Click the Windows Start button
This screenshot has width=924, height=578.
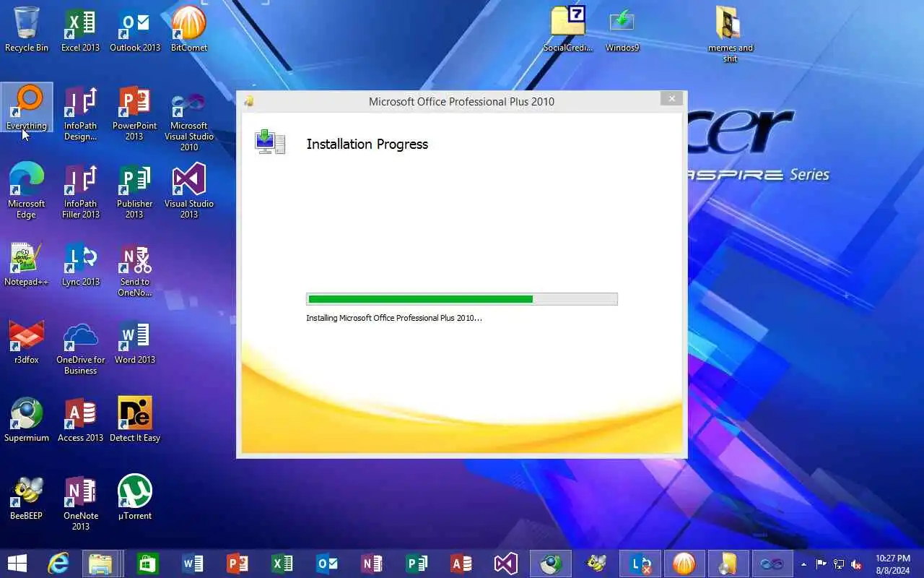tap(17, 564)
